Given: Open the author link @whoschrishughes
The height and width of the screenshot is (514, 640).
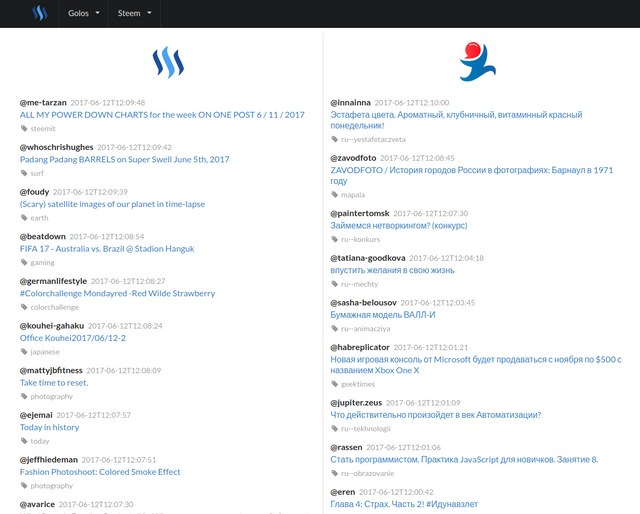Looking at the screenshot, I should coord(56,147).
